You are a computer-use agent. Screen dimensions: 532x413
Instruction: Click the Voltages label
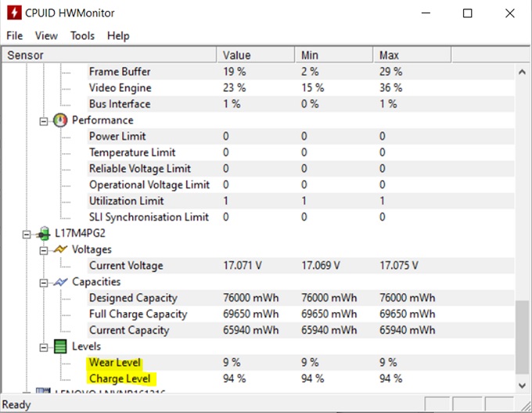coord(92,250)
